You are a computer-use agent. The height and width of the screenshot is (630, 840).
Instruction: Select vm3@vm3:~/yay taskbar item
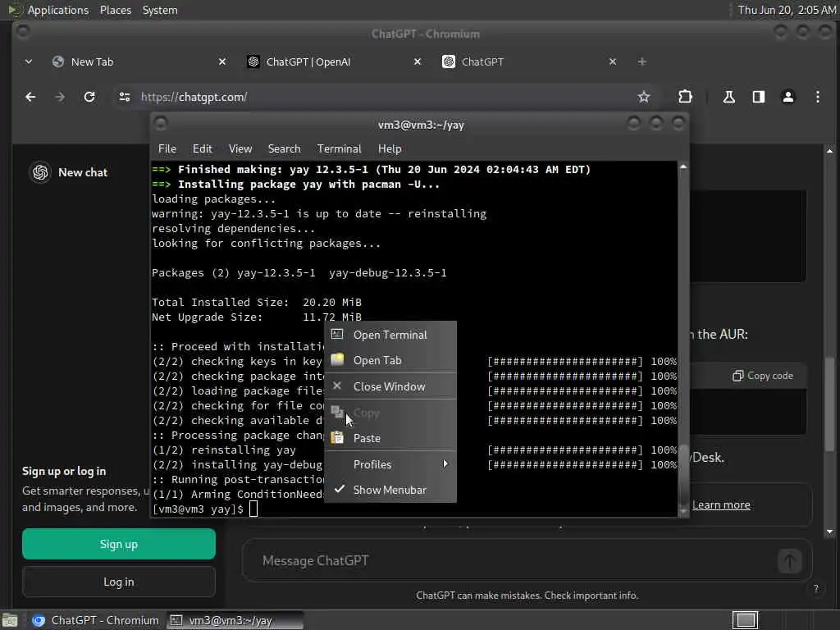(x=235, y=620)
